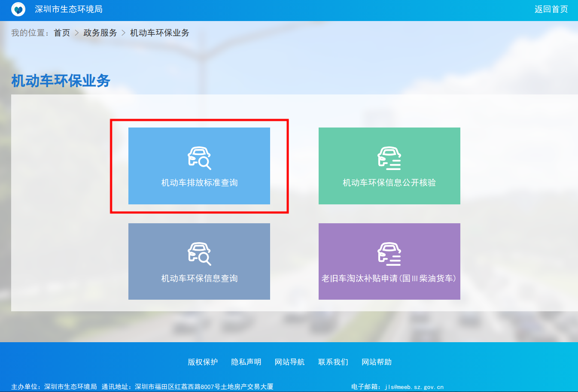Click car-search icon in 机动车环保信息查询 tile
The image size is (578, 392).
pyautogui.click(x=199, y=254)
